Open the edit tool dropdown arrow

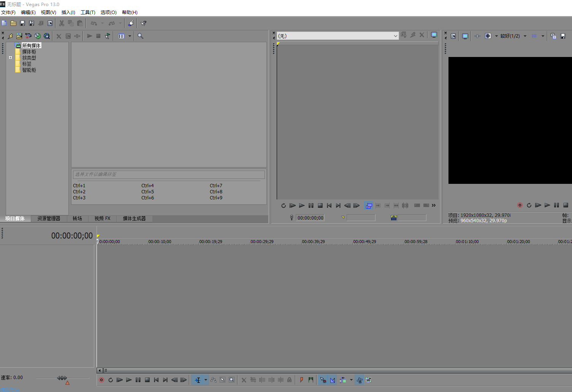(206, 380)
